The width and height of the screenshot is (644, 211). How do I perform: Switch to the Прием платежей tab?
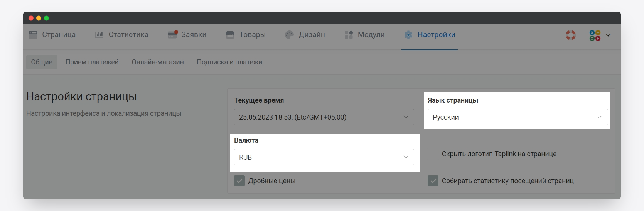pos(92,62)
